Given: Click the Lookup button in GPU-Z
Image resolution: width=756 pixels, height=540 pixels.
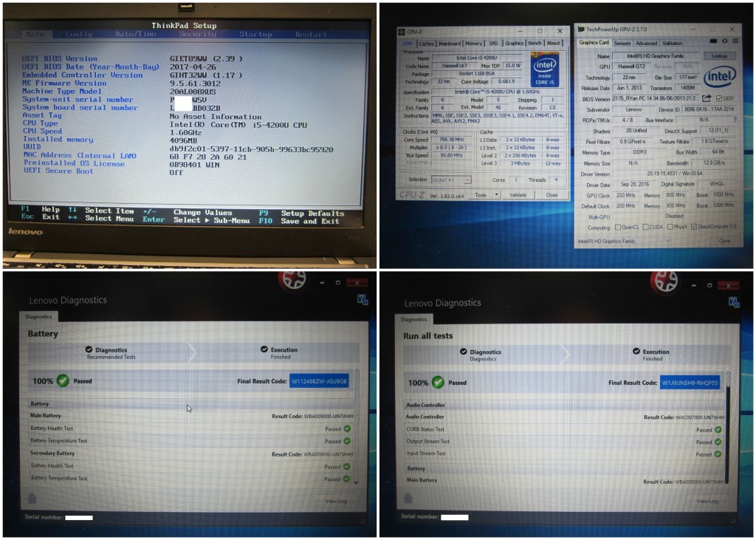Looking at the screenshot, I should point(719,56).
